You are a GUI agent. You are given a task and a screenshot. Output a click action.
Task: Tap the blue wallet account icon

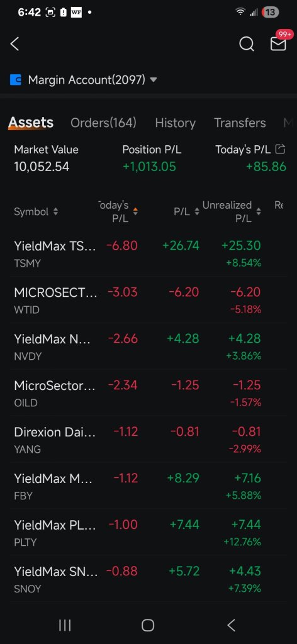pos(16,80)
